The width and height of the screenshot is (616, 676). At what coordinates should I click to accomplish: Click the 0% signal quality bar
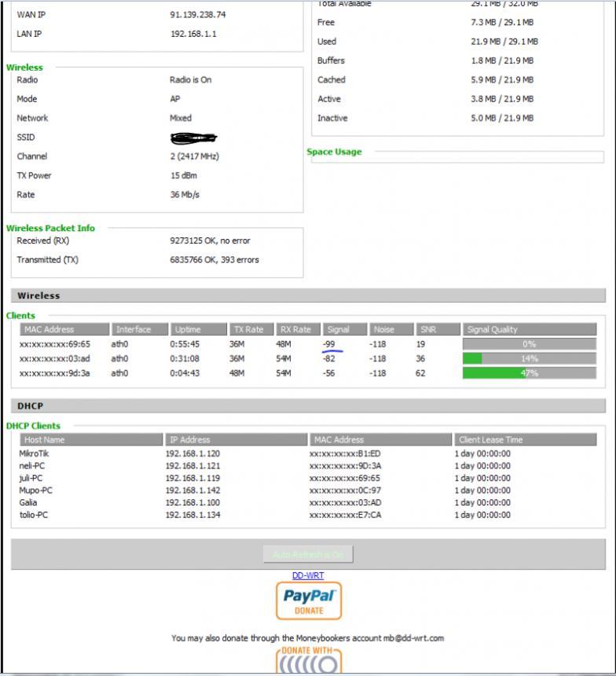(529, 344)
